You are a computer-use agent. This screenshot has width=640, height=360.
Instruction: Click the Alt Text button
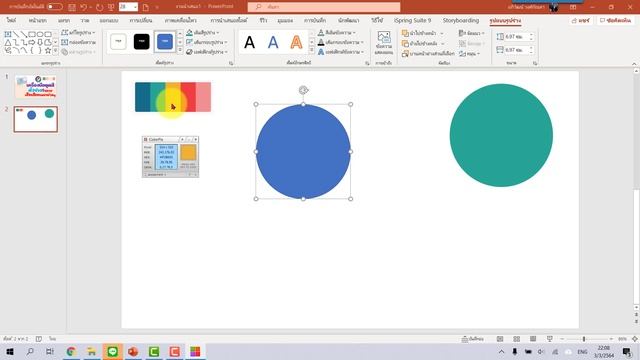(x=384, y=42)
